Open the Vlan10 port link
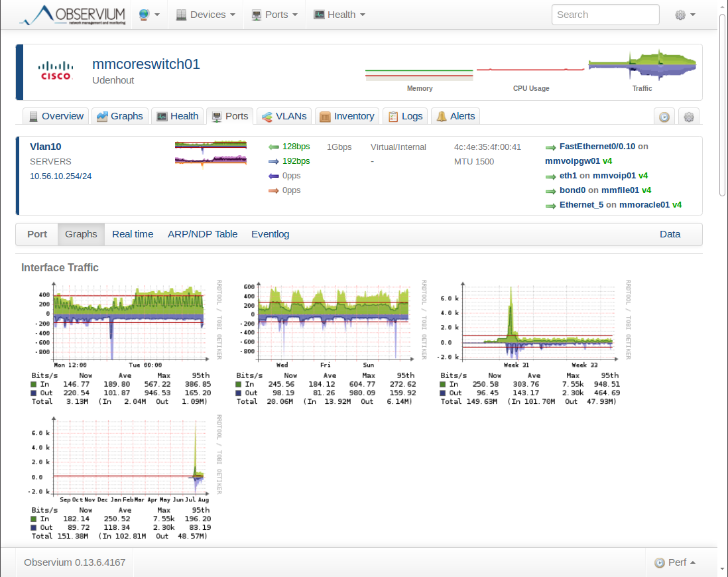 46,147
